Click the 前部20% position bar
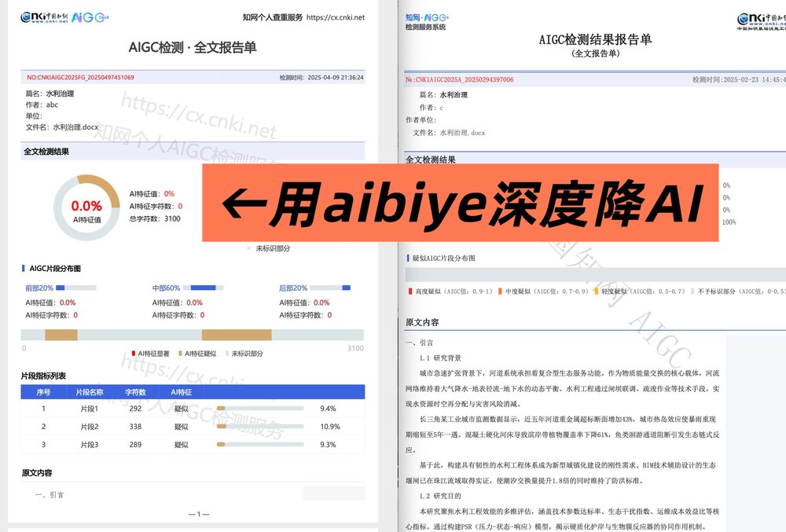The width and height of the screenshot is (786, 532). (76, 288)
